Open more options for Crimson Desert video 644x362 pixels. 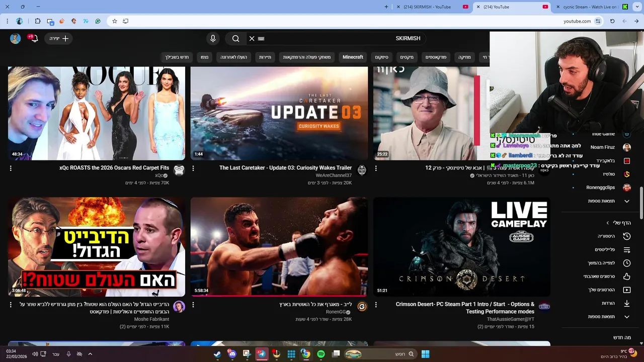[x=376, y=305]
